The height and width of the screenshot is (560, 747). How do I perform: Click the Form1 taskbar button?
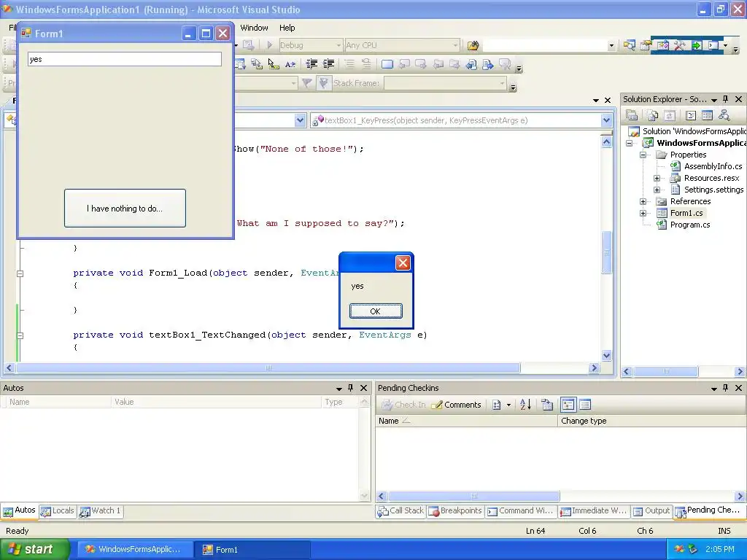pyautogui.click(x=252, y=550)
